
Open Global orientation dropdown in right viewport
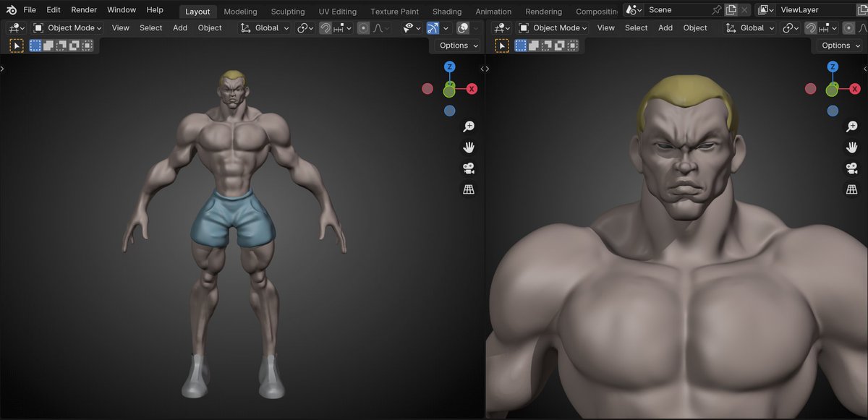pos(750,28)
